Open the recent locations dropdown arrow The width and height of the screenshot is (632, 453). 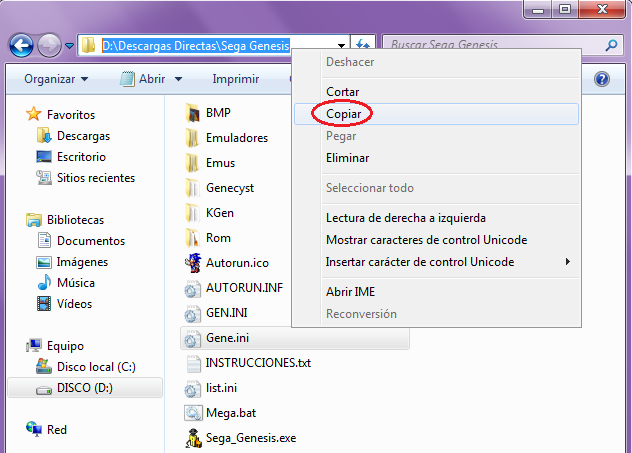tap(69, 46)
